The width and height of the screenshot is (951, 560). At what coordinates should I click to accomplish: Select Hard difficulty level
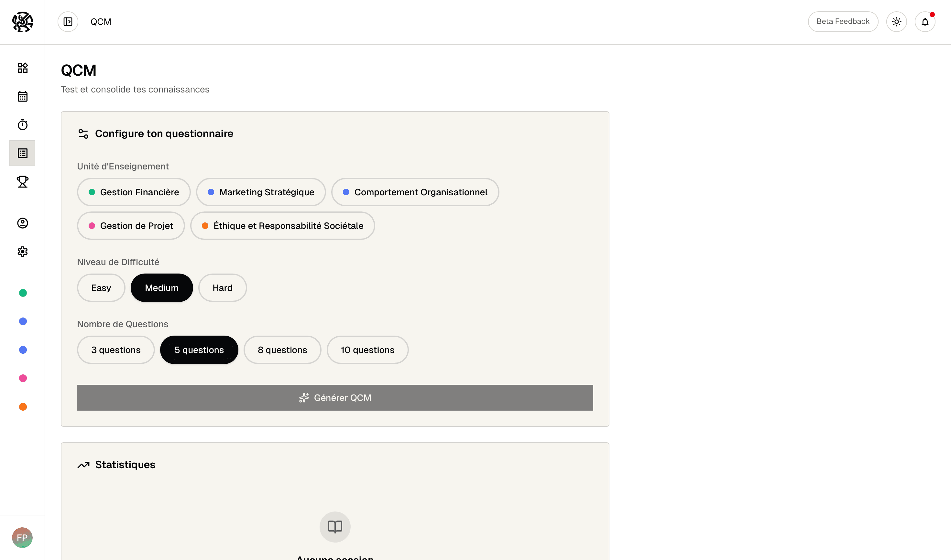tap(222, 288)
